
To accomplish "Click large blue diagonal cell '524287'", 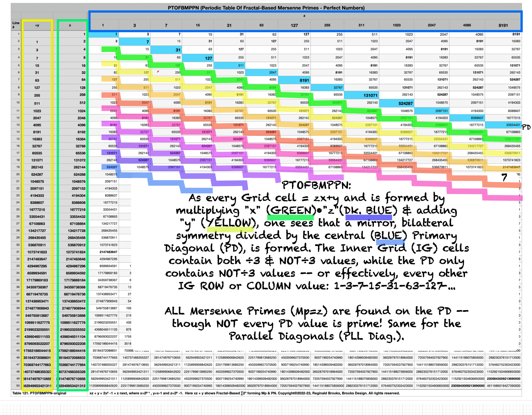I will [x=396, y=103].
